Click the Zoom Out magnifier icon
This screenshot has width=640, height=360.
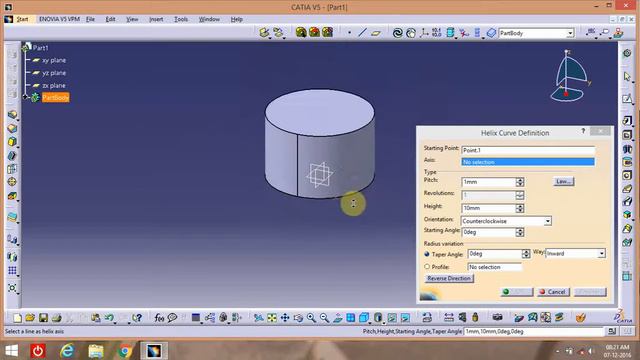tap(324, 318)
